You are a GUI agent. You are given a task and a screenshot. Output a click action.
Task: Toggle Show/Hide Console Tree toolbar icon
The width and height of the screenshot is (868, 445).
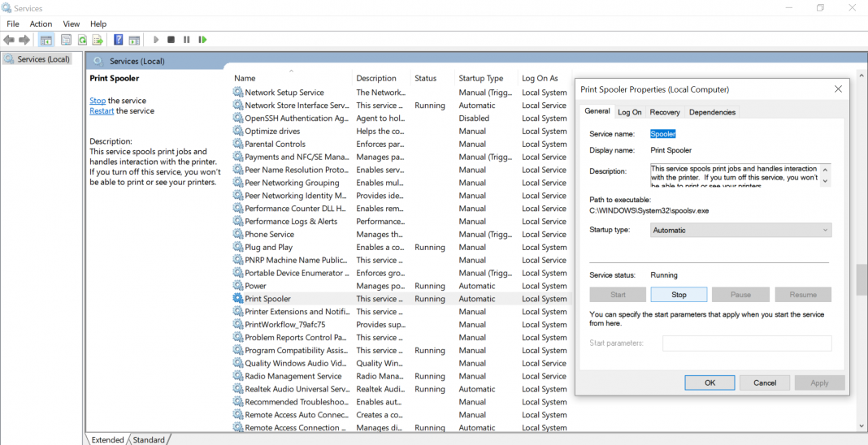46,40
